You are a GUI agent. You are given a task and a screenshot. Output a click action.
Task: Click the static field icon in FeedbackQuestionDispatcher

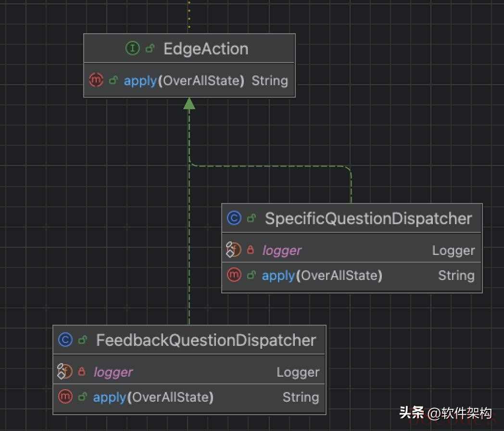point(64,372)
